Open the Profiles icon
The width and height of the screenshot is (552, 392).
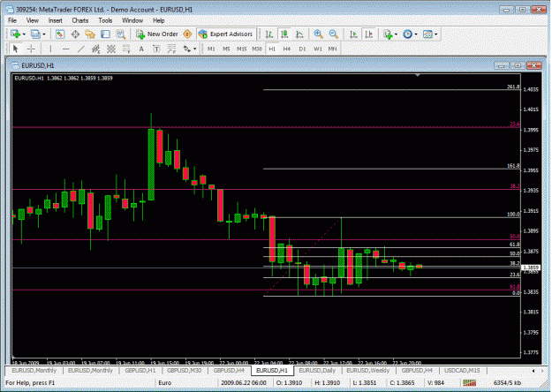coord(35,34)
